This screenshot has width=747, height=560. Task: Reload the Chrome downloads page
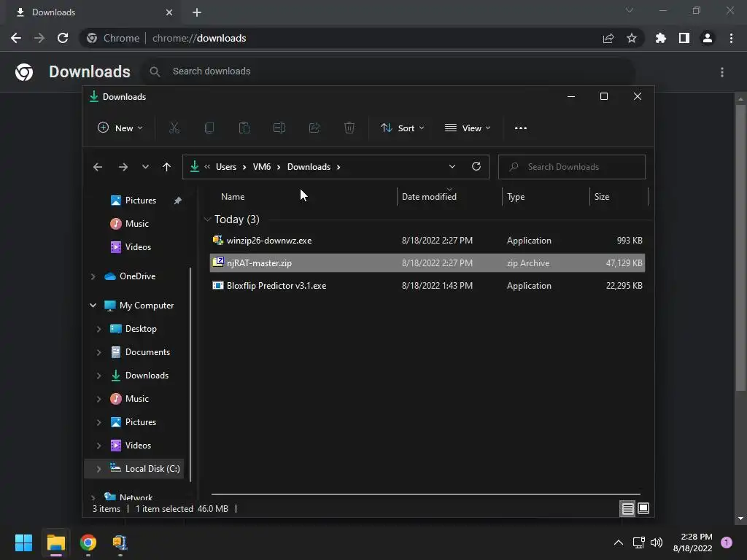tap(63, 38)
